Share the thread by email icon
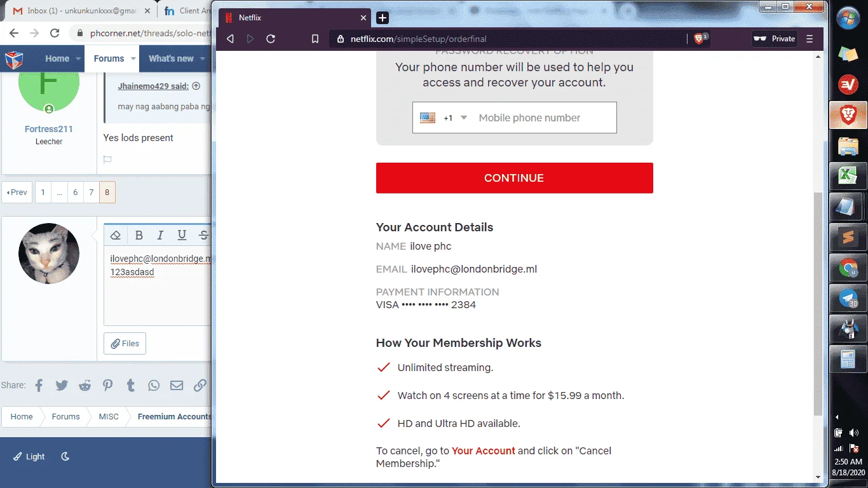 click(177, 385)
